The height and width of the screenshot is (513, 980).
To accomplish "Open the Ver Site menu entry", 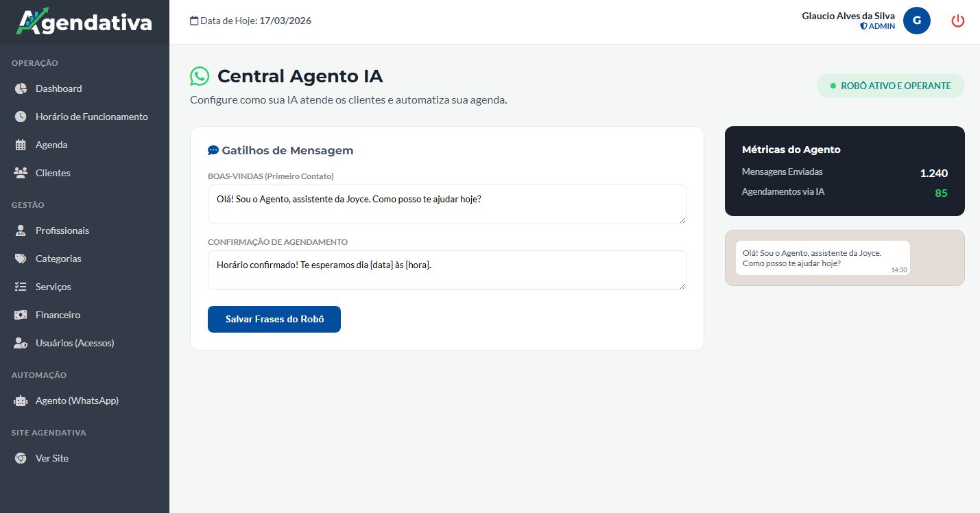I will click(x=52, y=458).
